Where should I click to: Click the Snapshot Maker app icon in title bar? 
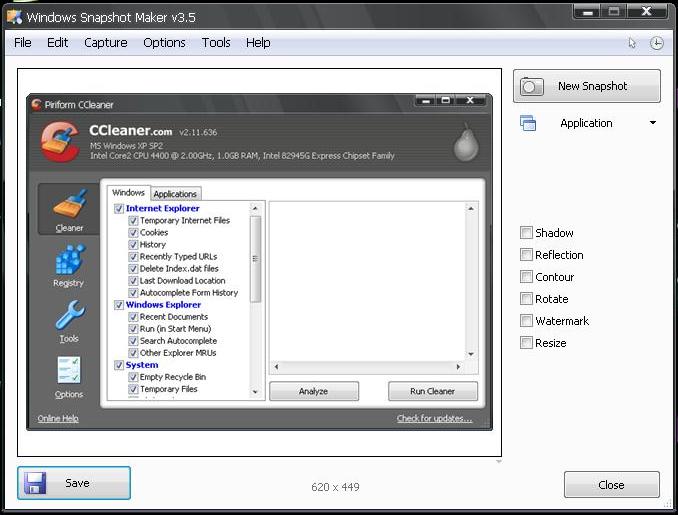point(14,17)
